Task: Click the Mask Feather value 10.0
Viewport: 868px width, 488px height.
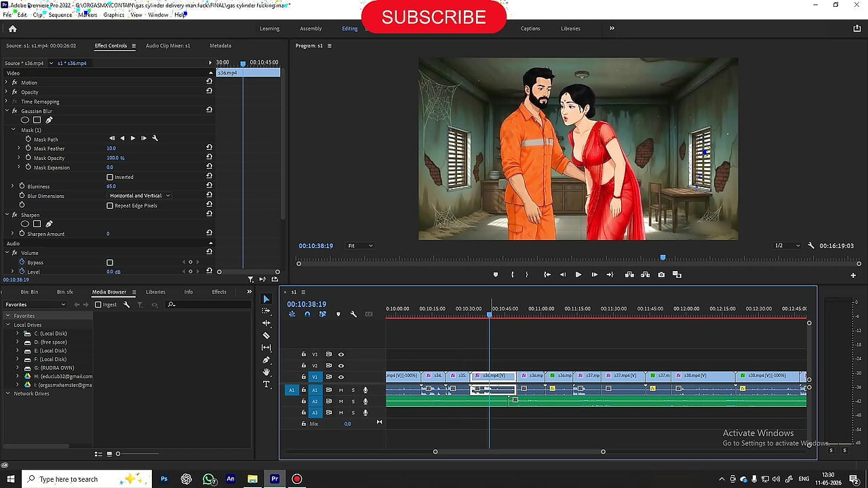Action: coord(111,148)
